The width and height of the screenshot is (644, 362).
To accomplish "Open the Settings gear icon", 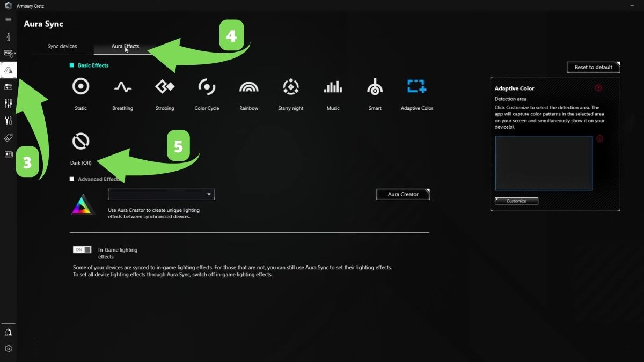I will point(8,349).
